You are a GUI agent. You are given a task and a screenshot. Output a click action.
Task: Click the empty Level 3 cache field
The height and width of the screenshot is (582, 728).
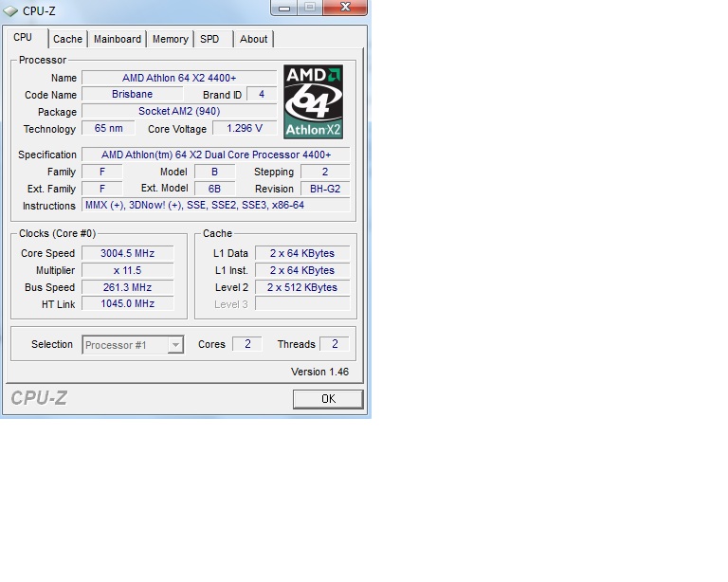[x=302, y=304]
